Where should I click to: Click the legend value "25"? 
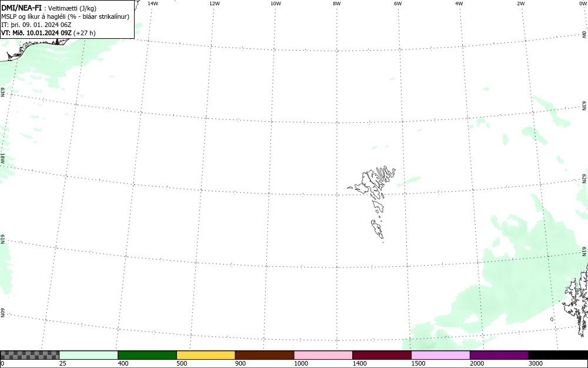click(x=63, y=363)
